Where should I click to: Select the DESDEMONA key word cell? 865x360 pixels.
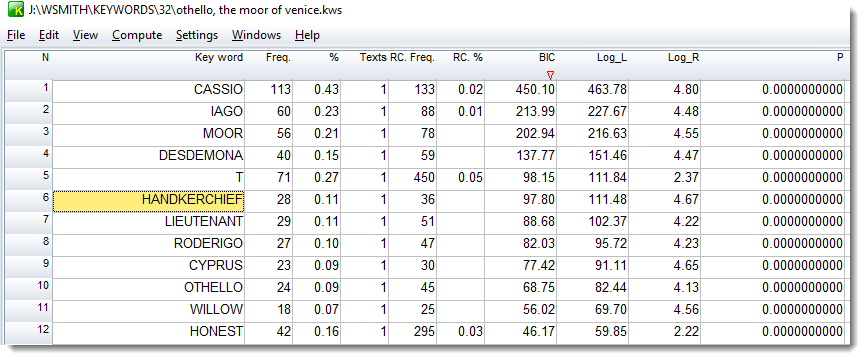(x=148, y=157)
